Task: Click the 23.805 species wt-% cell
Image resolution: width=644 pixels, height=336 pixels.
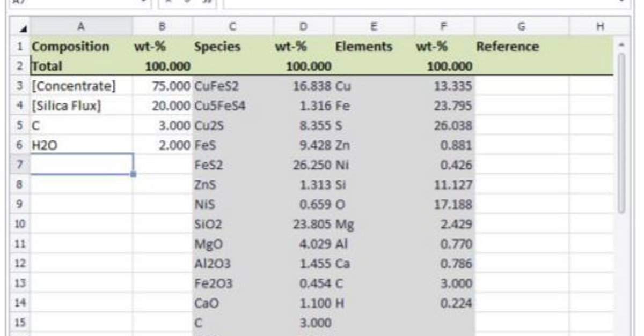Action: [x=304, y=224]
